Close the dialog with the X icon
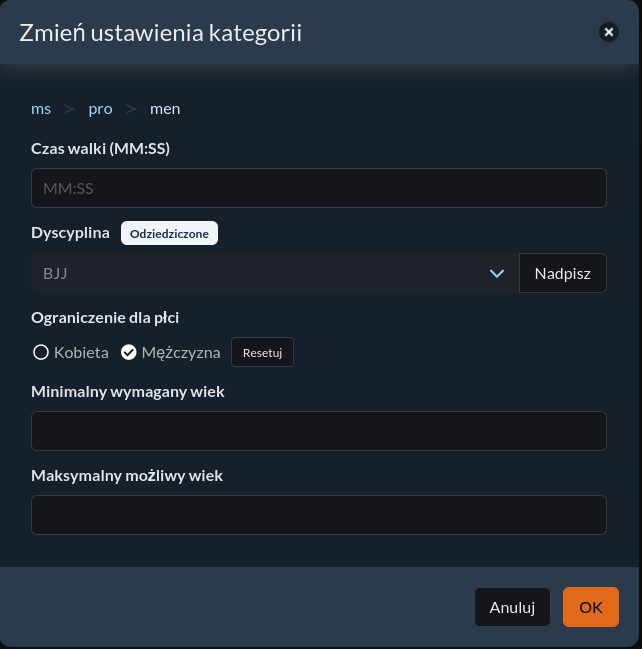 (x=608, y=32)
